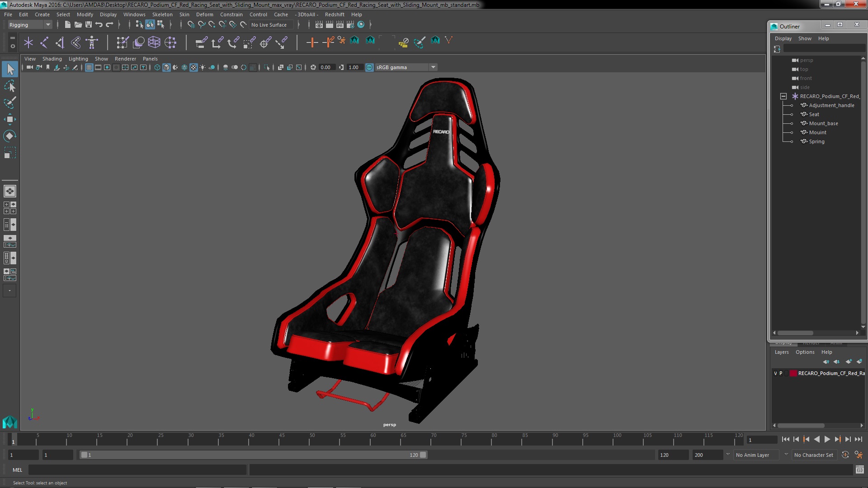This screenshot has width=868, height=488.
Task: Click frame 60 on the time slider
Action: [373, 439]
